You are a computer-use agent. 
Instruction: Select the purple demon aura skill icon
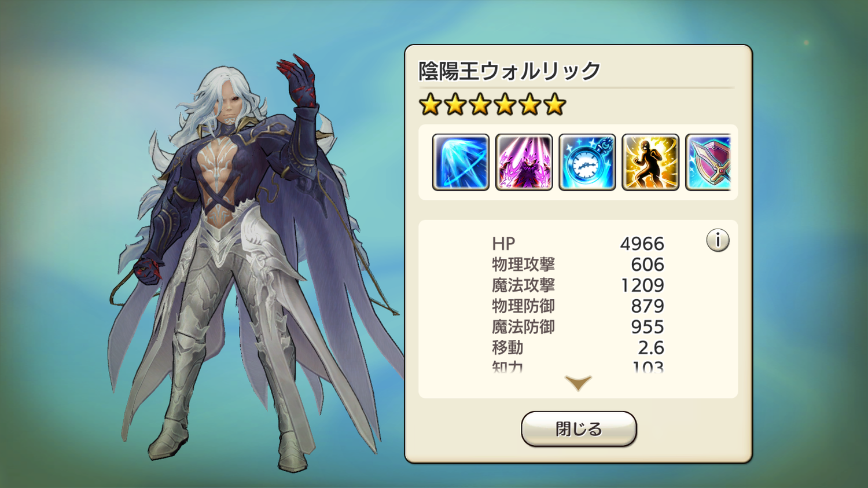(524, 162)
